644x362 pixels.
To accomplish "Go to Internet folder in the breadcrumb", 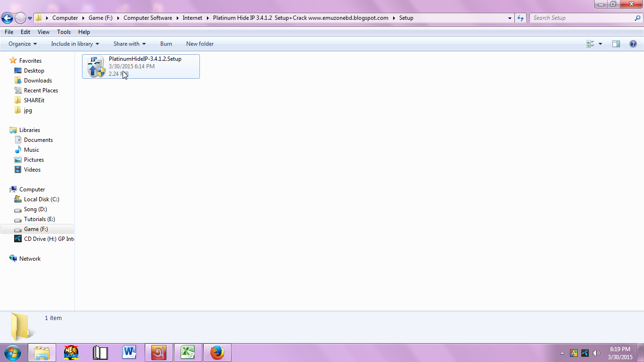I will coord(192,18).
